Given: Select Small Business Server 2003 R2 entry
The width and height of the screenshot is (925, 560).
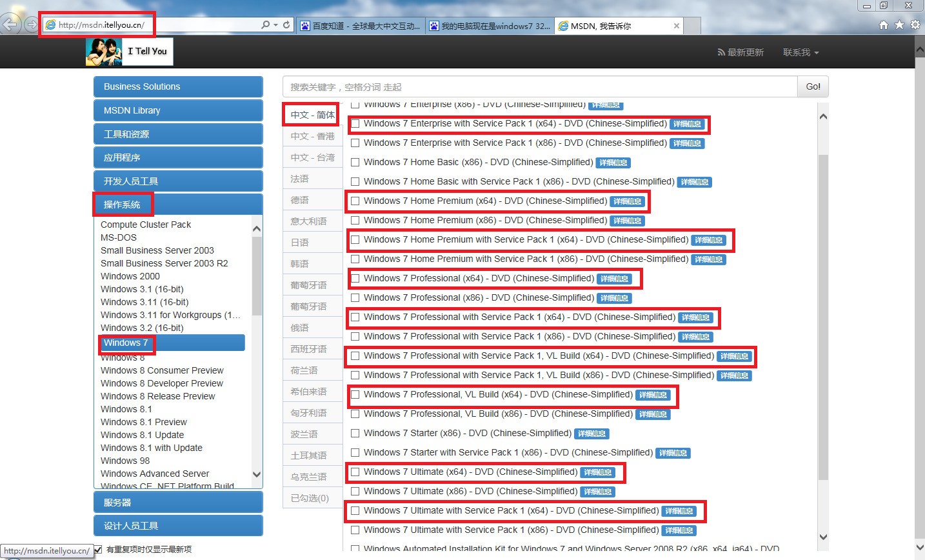Looking at the screenshot, I should [x=164, y=263].
